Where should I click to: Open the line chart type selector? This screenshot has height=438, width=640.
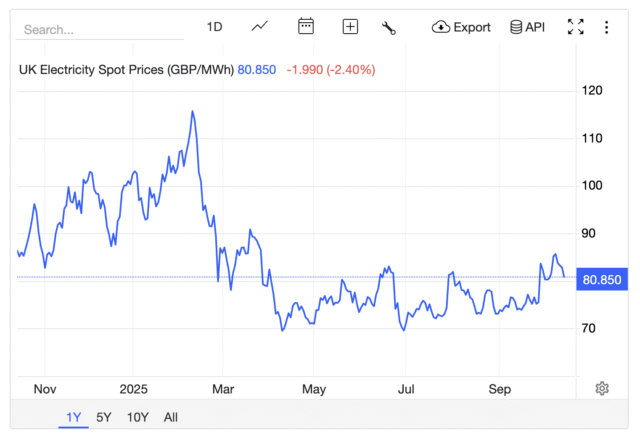tap(260, 27)
